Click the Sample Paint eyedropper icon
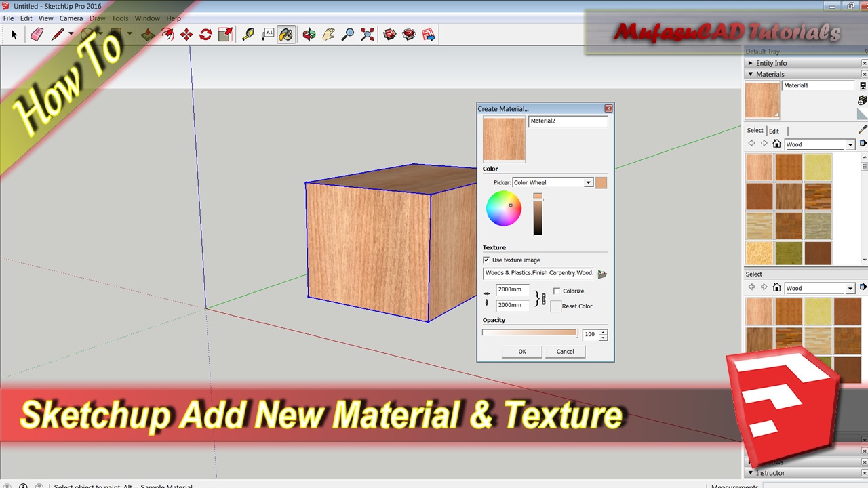 [863, 129]
